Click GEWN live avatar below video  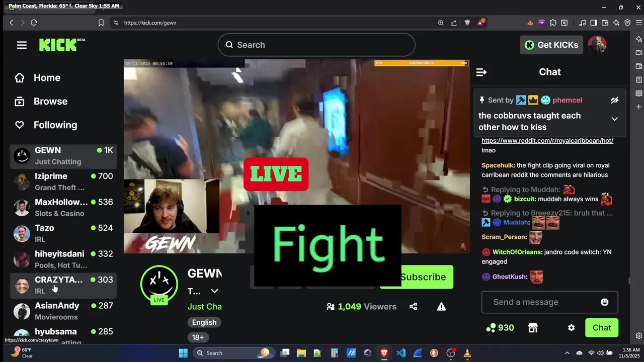pyautogui.click(x=159, y=285)
